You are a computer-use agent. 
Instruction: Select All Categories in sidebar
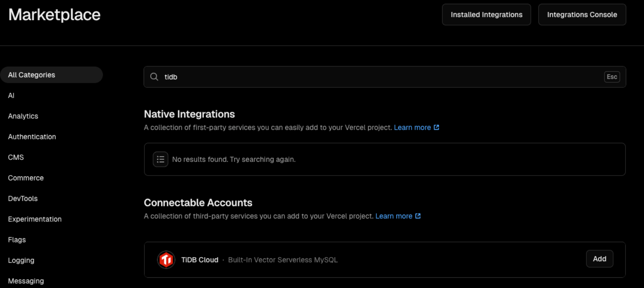pos(51,75)
